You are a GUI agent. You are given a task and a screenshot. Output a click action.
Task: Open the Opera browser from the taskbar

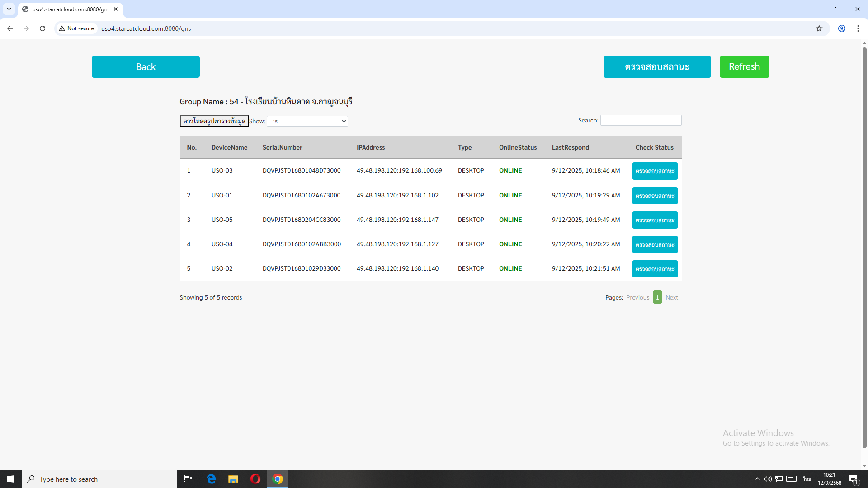[255, 479]
